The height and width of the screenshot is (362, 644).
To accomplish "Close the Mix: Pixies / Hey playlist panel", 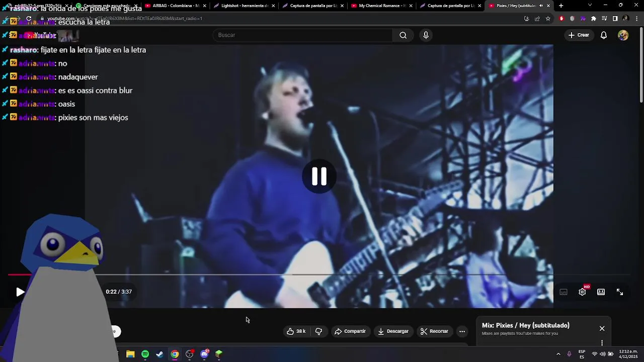I will click(x=602, y=328).
